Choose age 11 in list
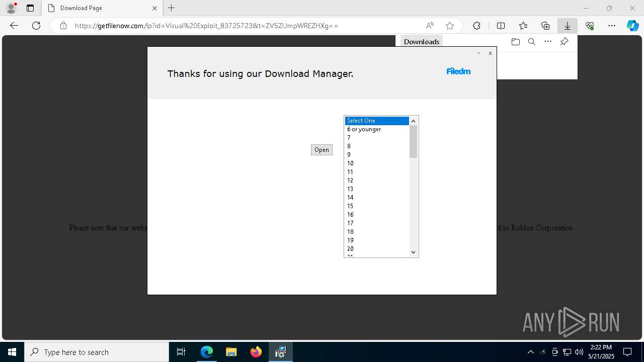 coord(377,172)
